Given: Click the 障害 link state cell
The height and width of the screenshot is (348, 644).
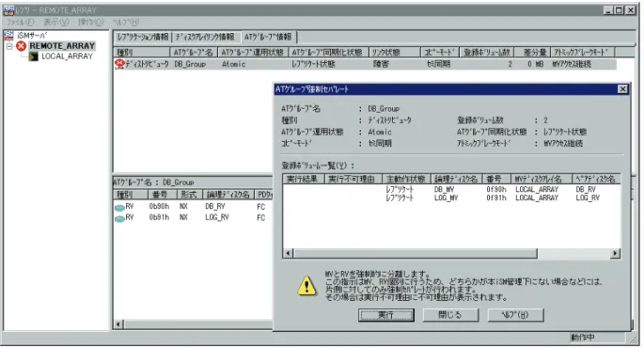Looking at the screenshot, I should pyautogui.click(x=381, y=64).
